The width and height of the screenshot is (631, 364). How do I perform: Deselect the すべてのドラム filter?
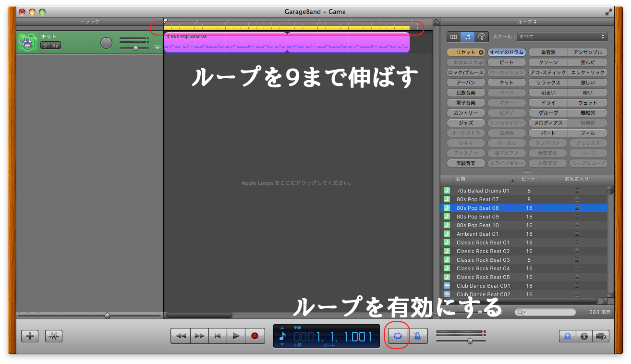pos(506,52)
